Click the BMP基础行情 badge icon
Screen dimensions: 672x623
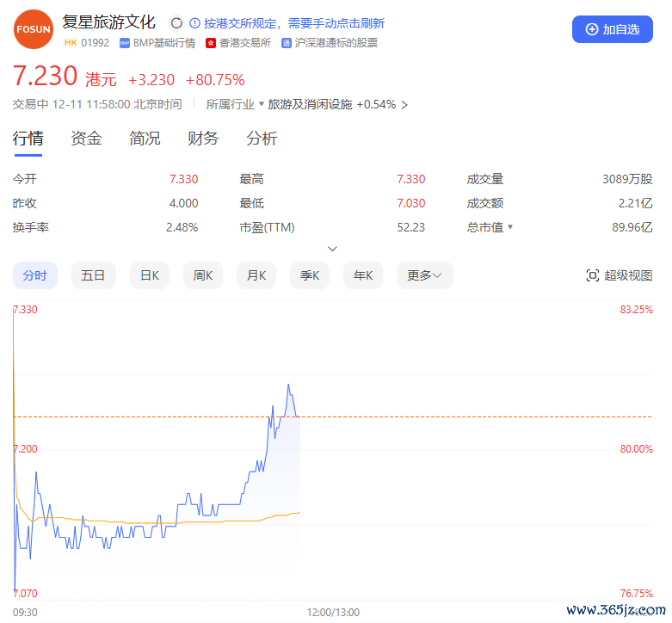point(125,43)
